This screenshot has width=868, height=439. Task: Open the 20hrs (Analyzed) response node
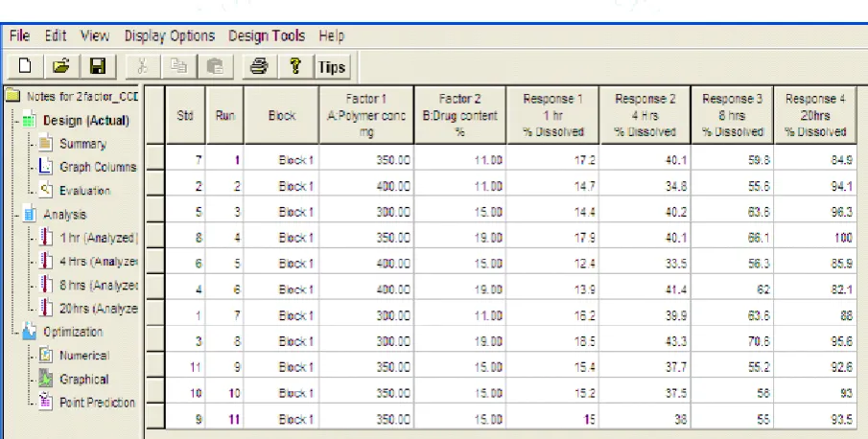(99, 309)
